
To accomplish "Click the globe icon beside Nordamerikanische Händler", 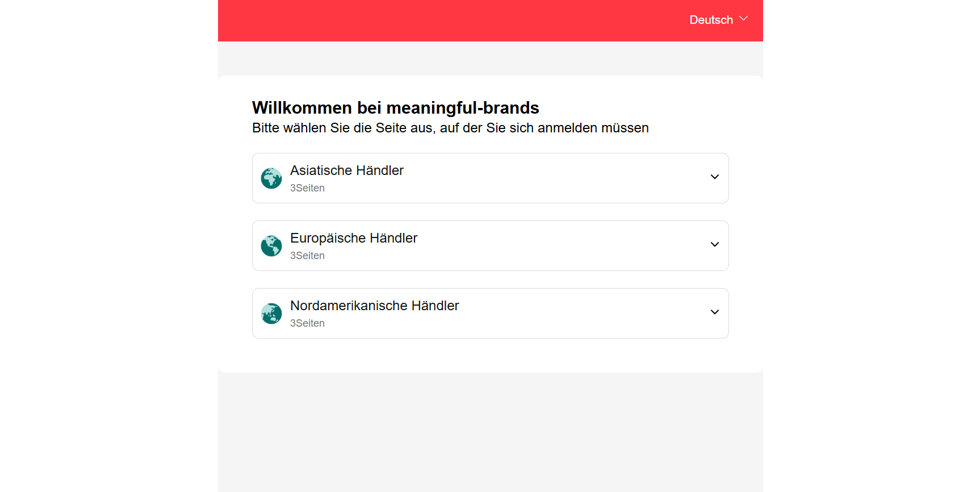I will click(x=271, y=313).
